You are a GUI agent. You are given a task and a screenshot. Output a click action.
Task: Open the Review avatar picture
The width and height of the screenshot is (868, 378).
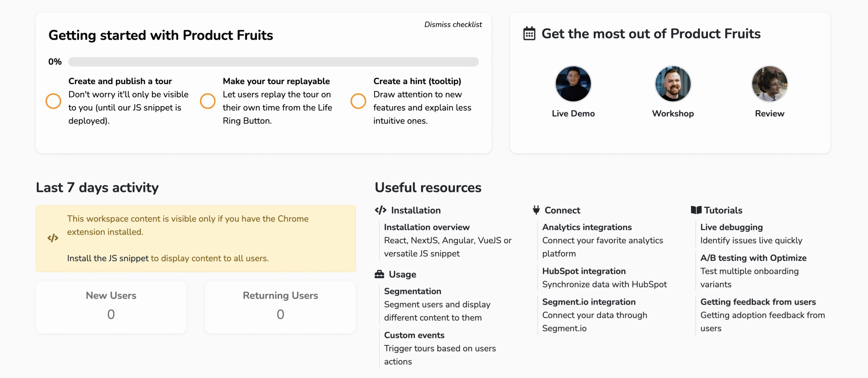pos(769,84)
